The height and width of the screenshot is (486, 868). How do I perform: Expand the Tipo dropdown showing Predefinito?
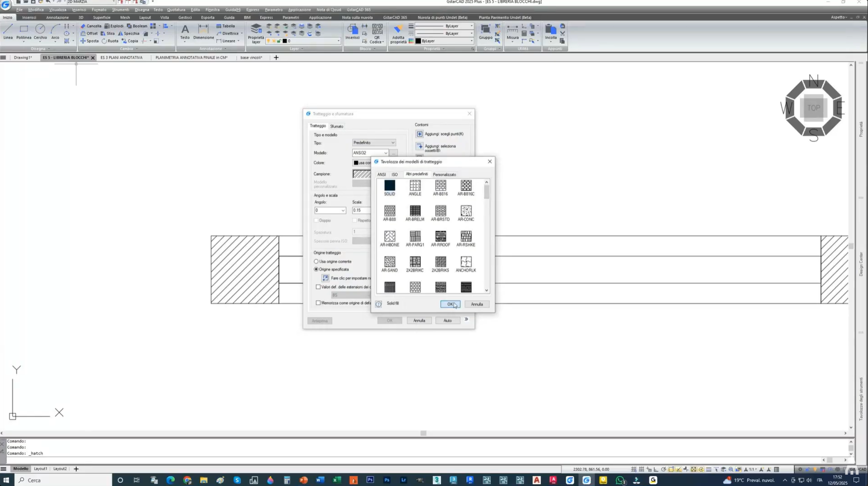pyautogui.click(x=374, y=142)
